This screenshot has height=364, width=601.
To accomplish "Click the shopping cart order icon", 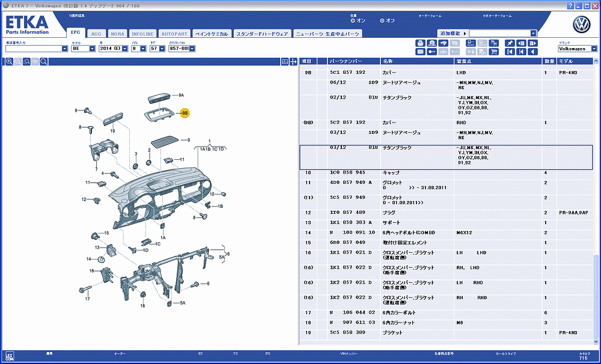I will click(493, 52).
